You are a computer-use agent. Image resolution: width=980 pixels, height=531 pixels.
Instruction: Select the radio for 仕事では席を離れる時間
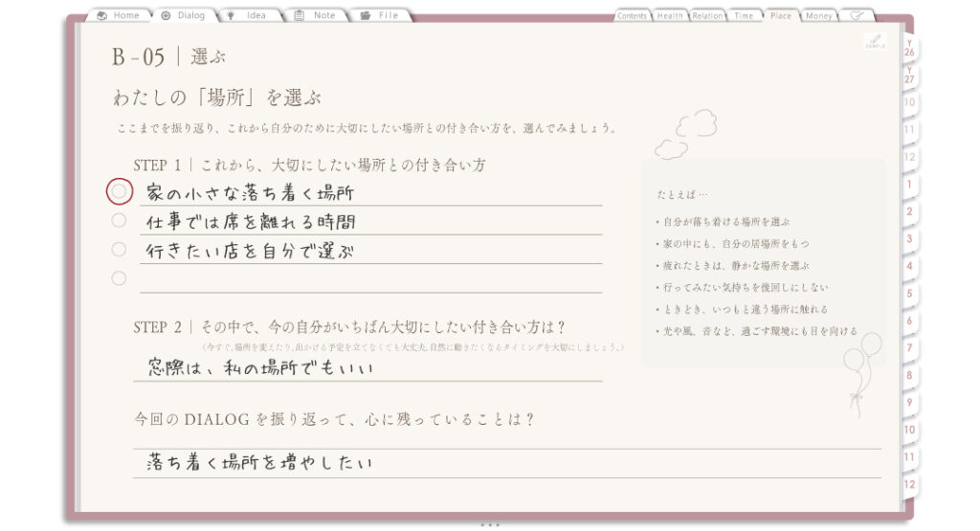click(x=119, y=220)
